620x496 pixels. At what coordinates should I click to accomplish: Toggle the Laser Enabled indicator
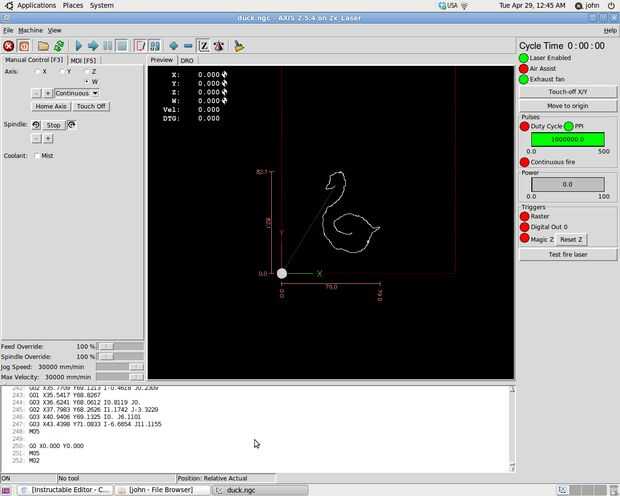click(524, 58)
